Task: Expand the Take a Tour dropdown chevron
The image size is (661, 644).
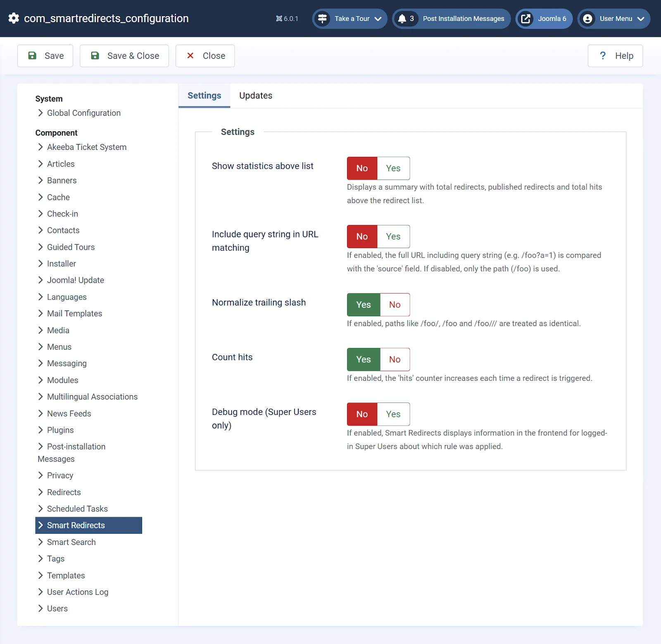Action: coord(377,19)
